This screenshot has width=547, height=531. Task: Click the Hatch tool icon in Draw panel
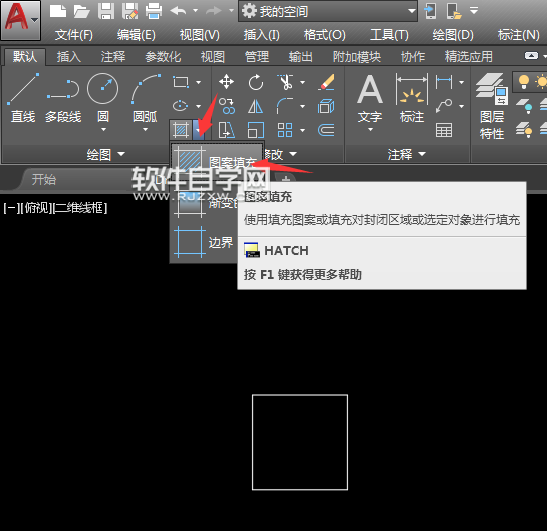pyautogui.click(x=181, y=130)
